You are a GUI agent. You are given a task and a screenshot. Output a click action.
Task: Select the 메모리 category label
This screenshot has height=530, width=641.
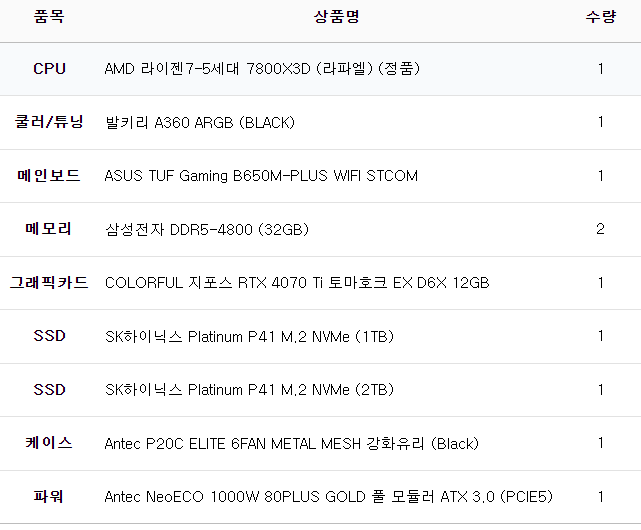[x=49, y=229]
